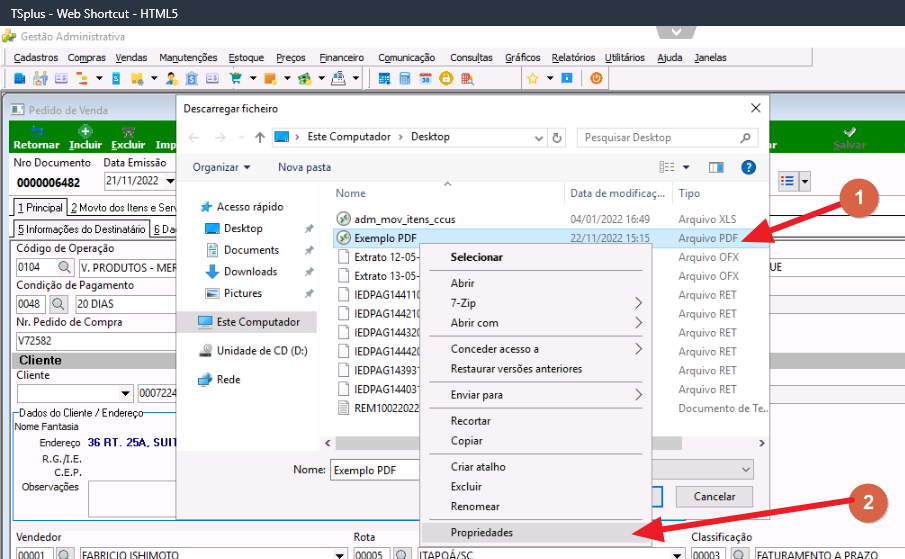
Task: Click the blue info toolbar icon
Action: [x=567, y=78]
